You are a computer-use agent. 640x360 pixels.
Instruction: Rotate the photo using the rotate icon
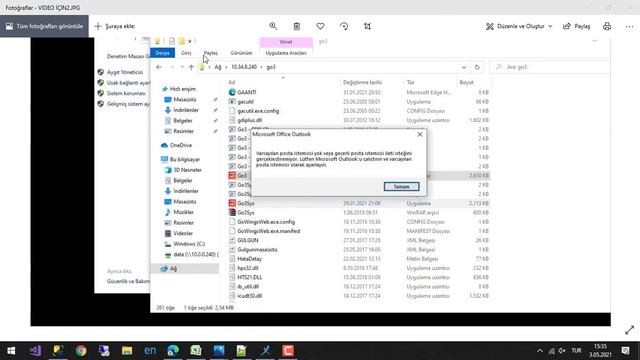pos(344,26)
